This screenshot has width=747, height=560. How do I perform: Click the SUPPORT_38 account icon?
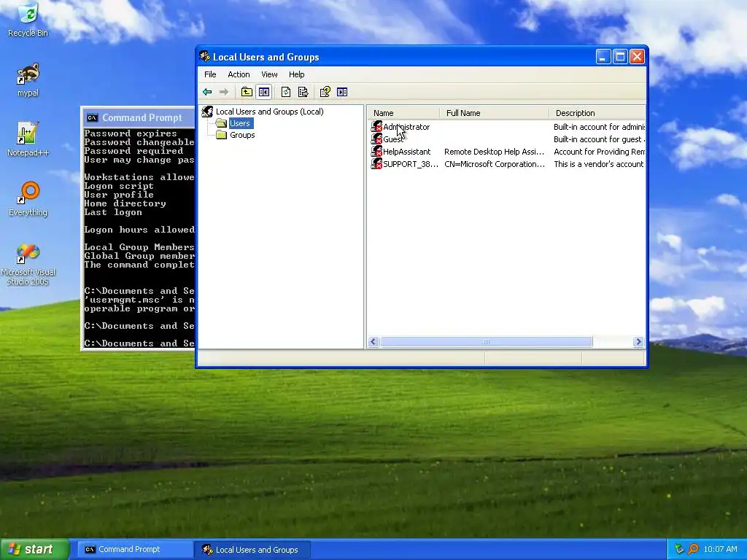point(376,164)
